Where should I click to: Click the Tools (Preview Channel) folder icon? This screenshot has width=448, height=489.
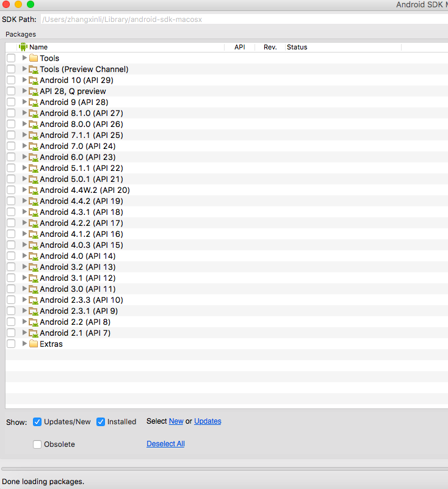pos(34,69)
